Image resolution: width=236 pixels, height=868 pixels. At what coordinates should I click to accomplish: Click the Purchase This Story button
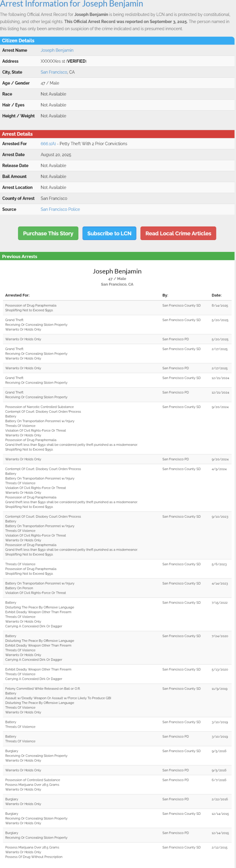pyautogui.click(x=48, y=233)
